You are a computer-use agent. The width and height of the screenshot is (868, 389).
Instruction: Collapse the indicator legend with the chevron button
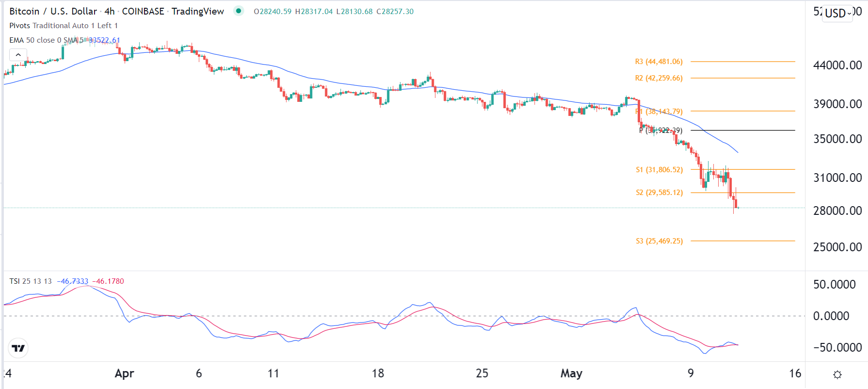click(18, 55)
